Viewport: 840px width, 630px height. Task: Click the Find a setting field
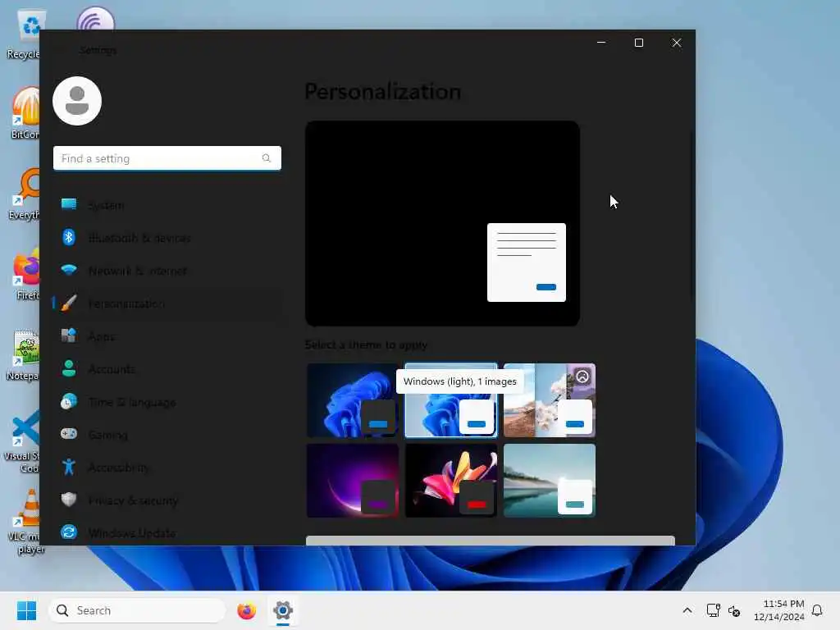(167, 158)
